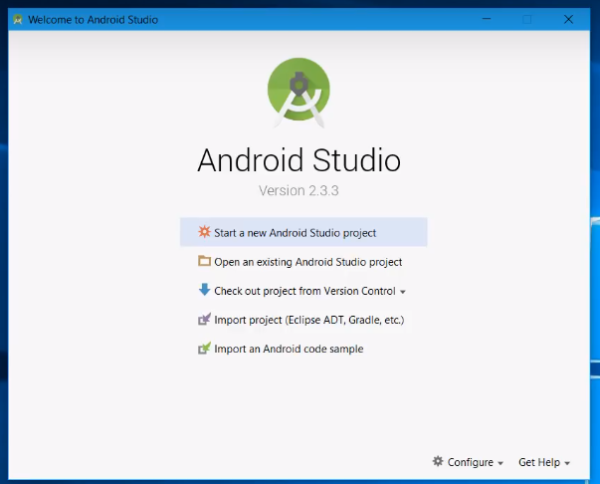
Task: Expand the Configure dropdown arrow
Action: [500, 463]
